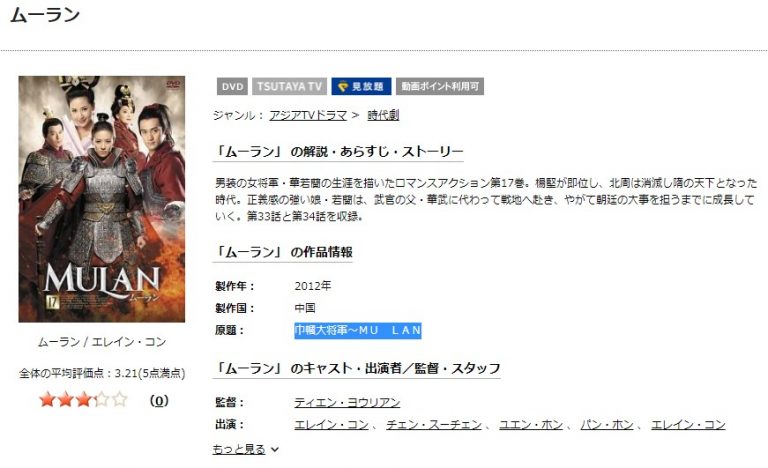Click the 見放題 unlimited viewing badge
Screen dimensions: 768x468
pos(361,86)
